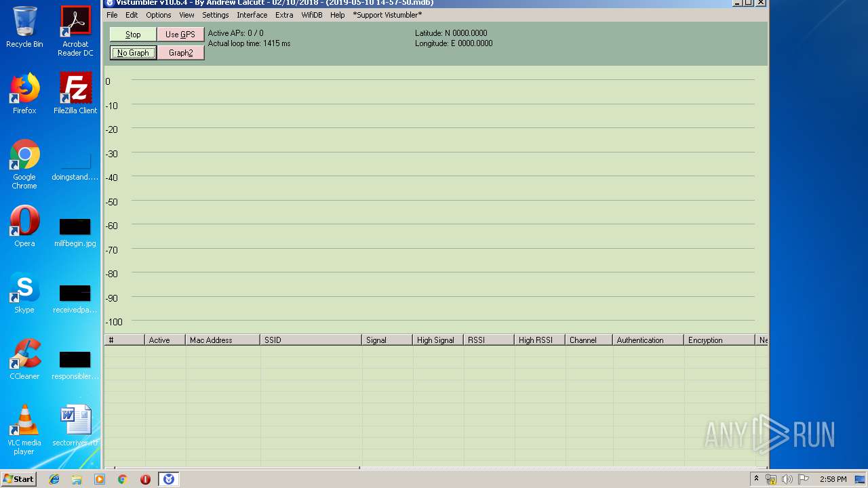
Task: Show hidden system tray icons
Action: click(756, 479)
